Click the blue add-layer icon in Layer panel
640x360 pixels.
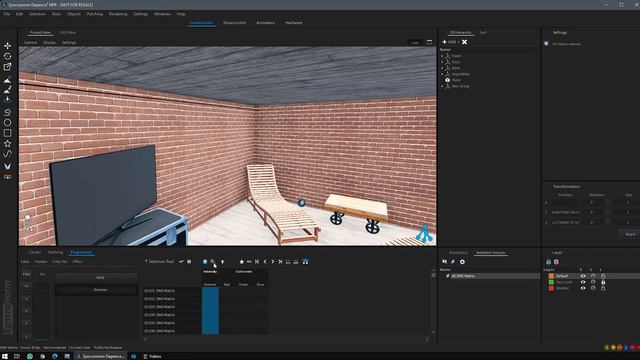pyautogui.click(x=549, y=262)
